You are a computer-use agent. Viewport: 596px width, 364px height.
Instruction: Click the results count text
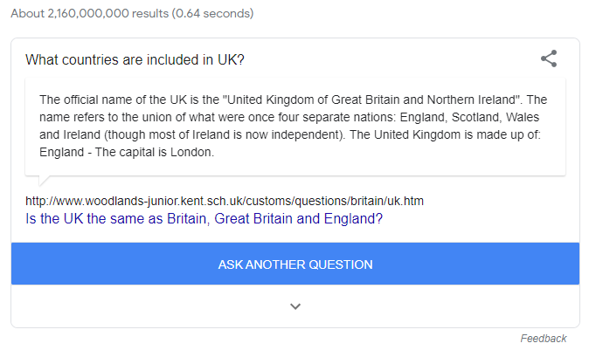point(132,13)
